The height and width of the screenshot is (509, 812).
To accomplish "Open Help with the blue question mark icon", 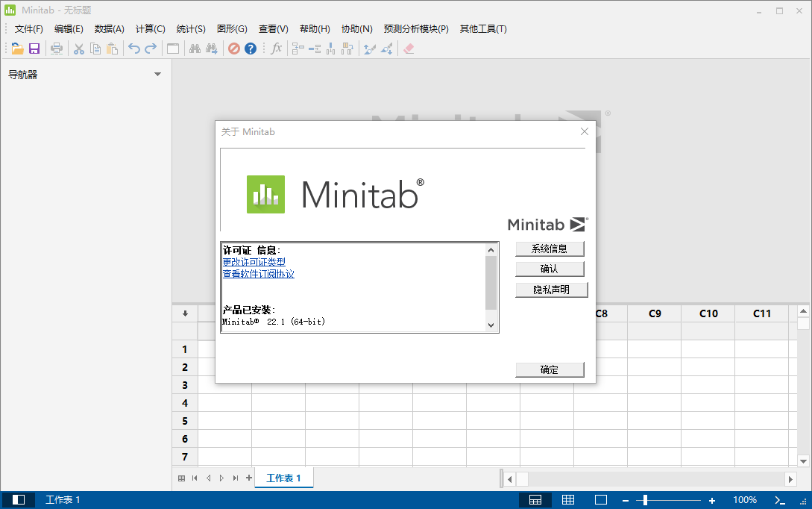I will pyautogui.click(x=251, y=49).
